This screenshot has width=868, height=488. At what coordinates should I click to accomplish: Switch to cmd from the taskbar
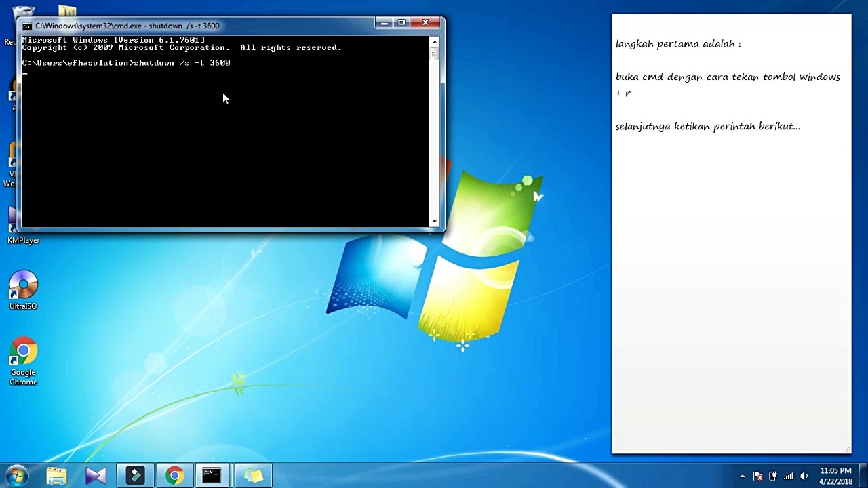click(x=212, y=476)
